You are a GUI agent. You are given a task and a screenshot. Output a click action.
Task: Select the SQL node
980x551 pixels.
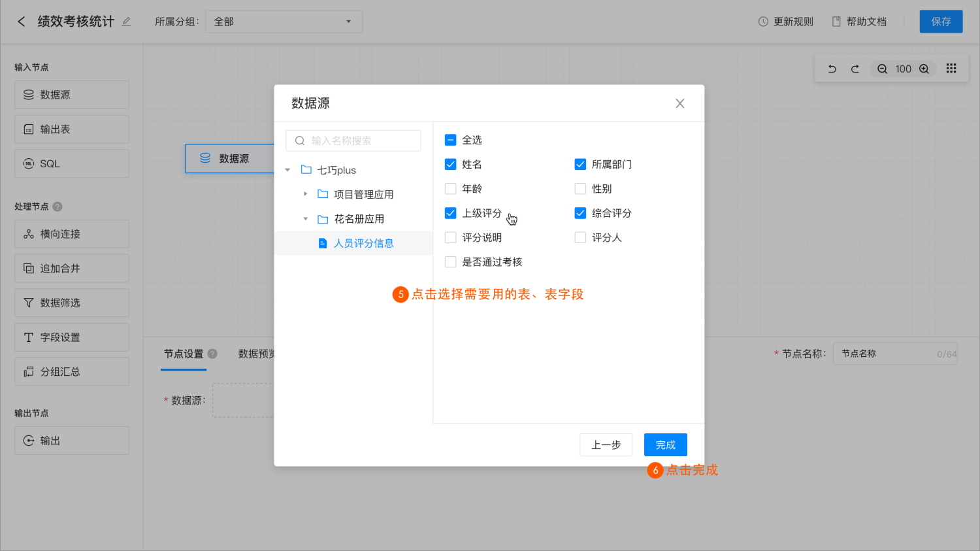[72, 163]
